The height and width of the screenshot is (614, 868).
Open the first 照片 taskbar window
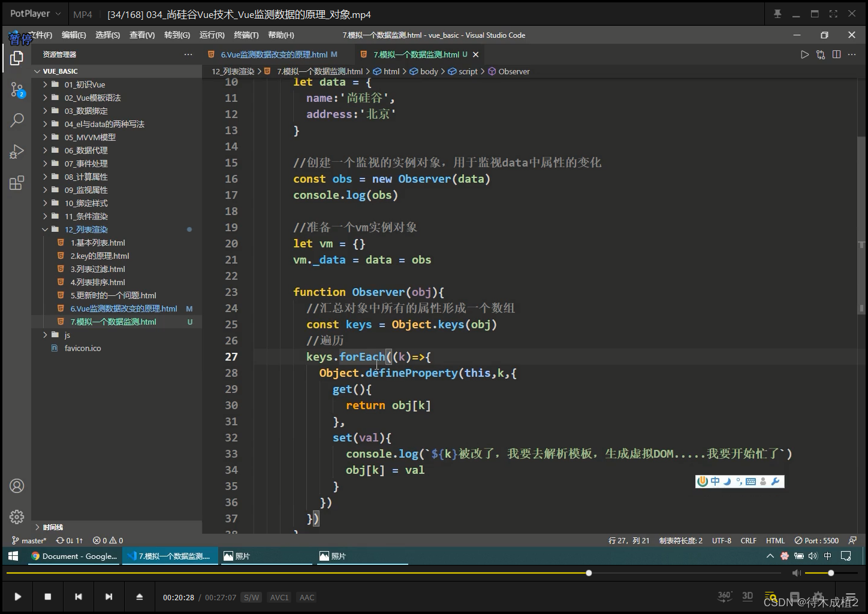point(265,556)
